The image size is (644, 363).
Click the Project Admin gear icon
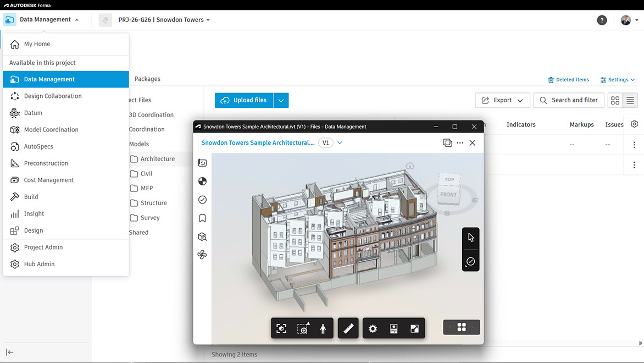click(15, 248)
